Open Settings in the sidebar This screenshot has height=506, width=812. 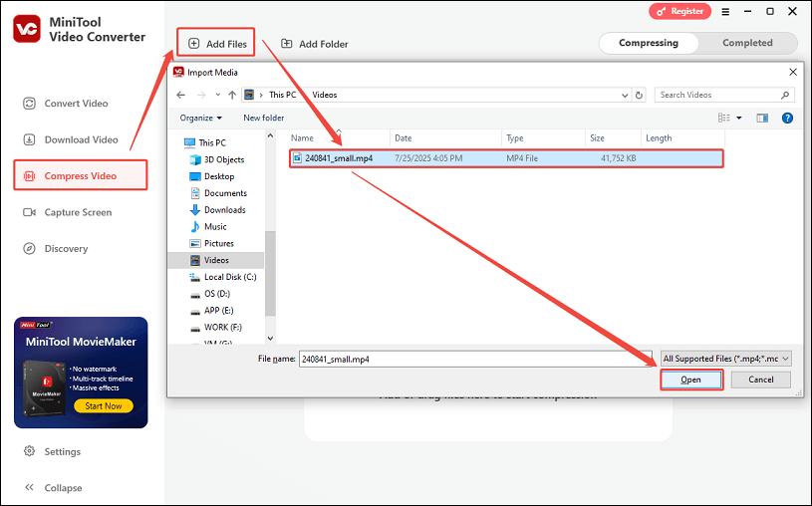click(x=52, y=451)
